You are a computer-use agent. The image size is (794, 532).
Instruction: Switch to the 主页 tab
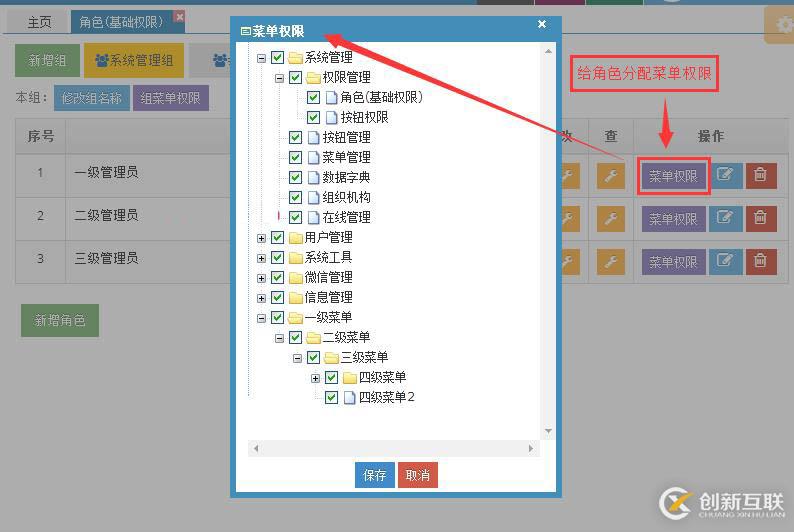(x=38, y=23)
